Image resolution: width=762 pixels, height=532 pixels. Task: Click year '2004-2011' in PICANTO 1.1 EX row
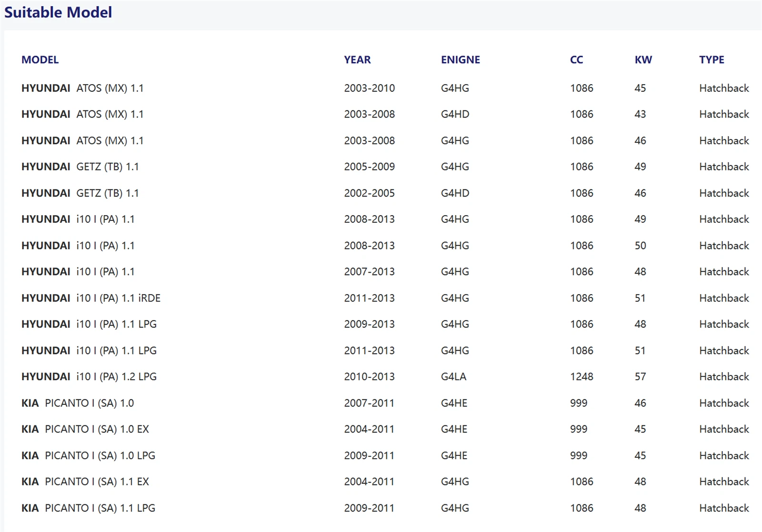370,482
